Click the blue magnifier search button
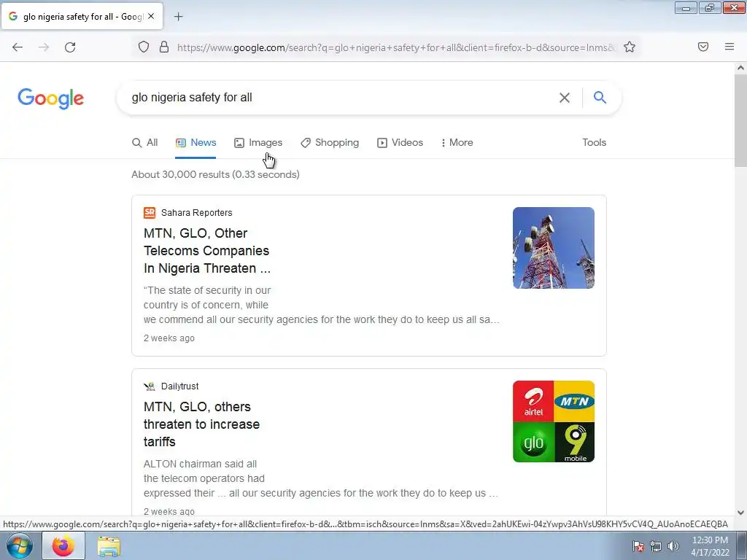 point(600,97)
